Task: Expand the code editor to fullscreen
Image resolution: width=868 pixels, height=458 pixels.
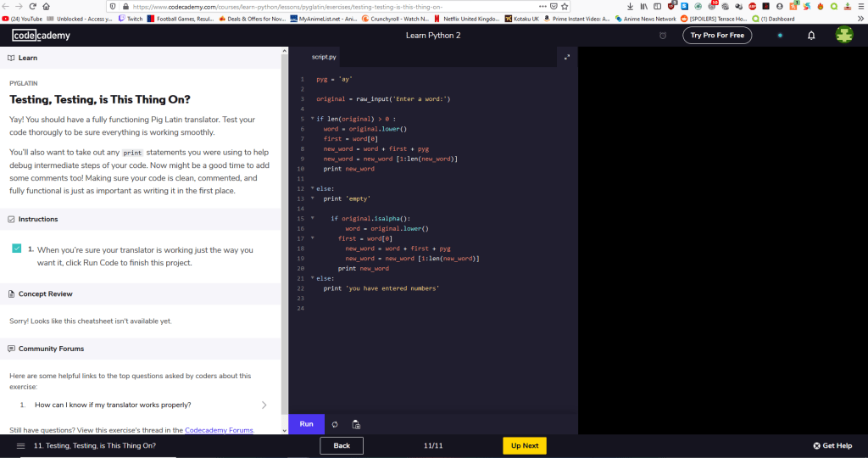Action: coord(567,57)
